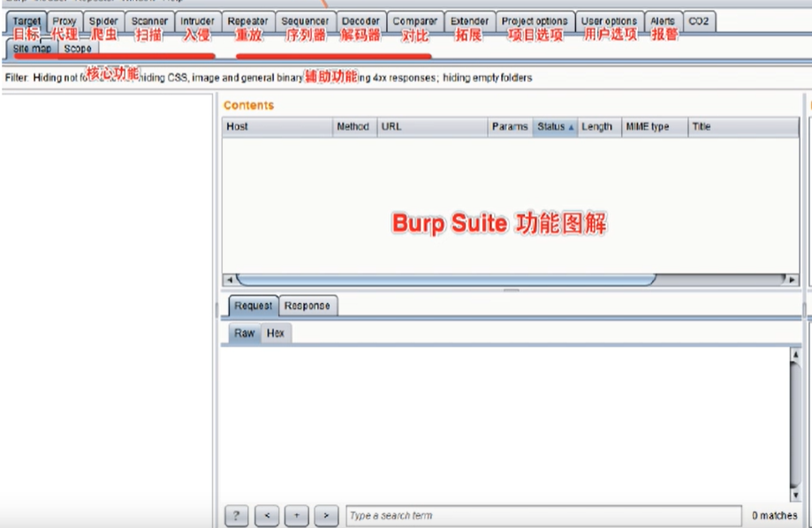Image resolution: width=812 pixels, height=528 pixels.
Task: Go to previous match with < button
Action: [x=267, y=516]
